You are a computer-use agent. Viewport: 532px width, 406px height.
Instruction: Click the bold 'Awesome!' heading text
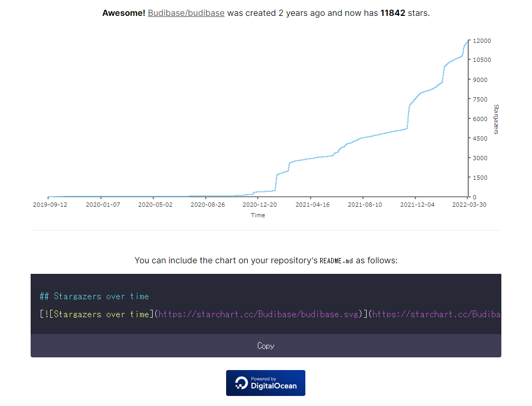(x=124, y=13)
